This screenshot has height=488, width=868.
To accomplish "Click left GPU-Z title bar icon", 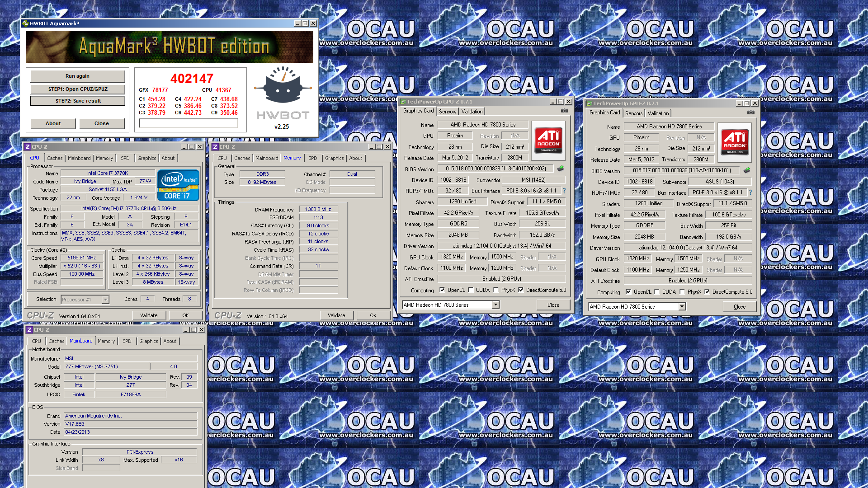I will click(x=403, y=102).
